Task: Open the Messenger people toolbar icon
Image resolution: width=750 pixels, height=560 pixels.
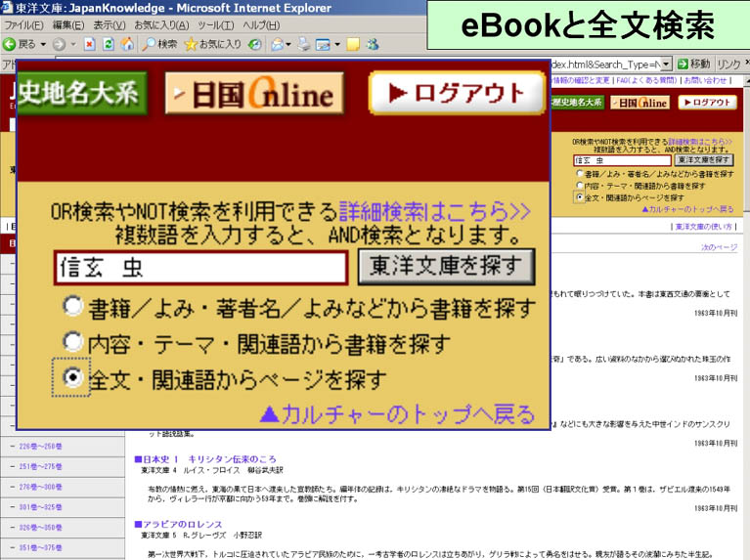Action: pyautogui.click(x=373, y=45)
